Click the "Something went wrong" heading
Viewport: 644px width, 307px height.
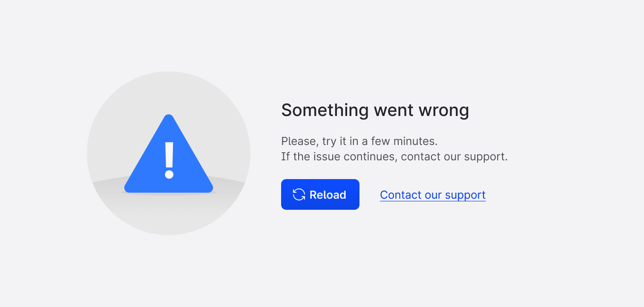click(x=375, y=110)
